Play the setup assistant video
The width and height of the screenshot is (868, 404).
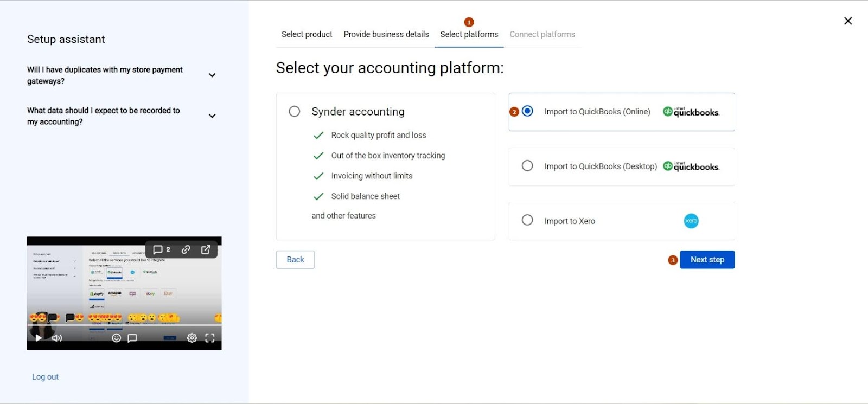click(x=39, y=338)
